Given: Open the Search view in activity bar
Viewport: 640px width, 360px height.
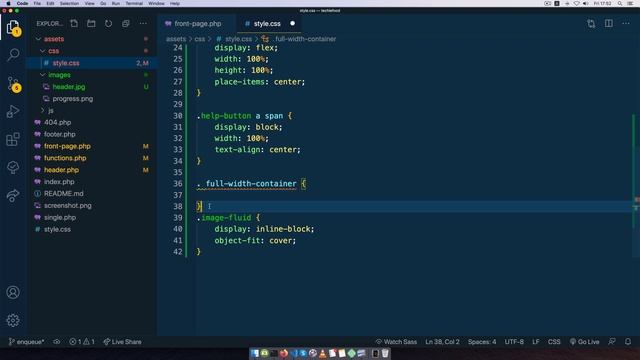Looking at the screenshot, I should tap(13, 55).
